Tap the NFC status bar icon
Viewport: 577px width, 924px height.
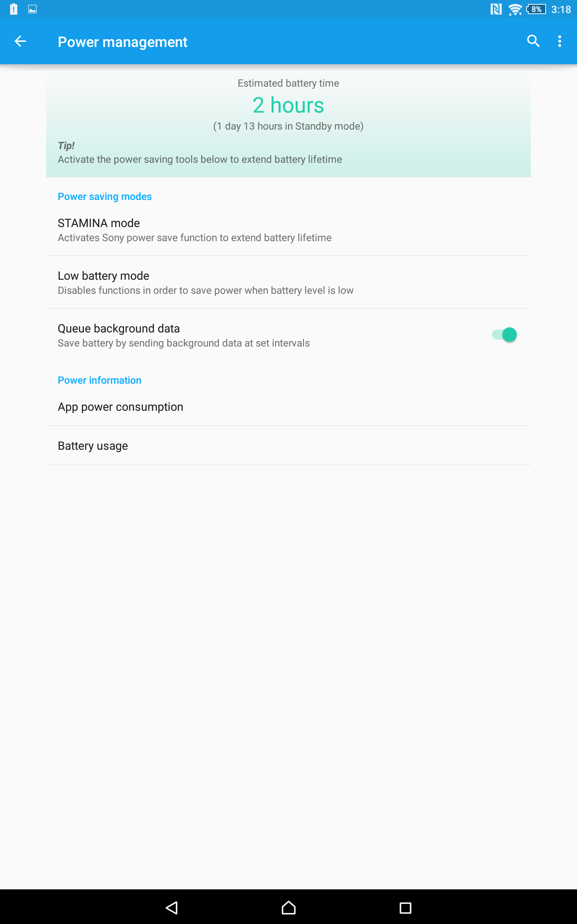click(496, 9)
